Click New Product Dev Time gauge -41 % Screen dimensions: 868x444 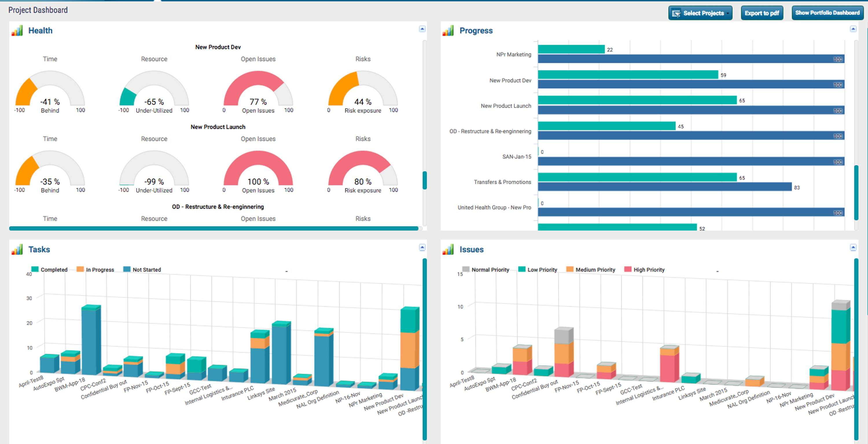point(50,88)
